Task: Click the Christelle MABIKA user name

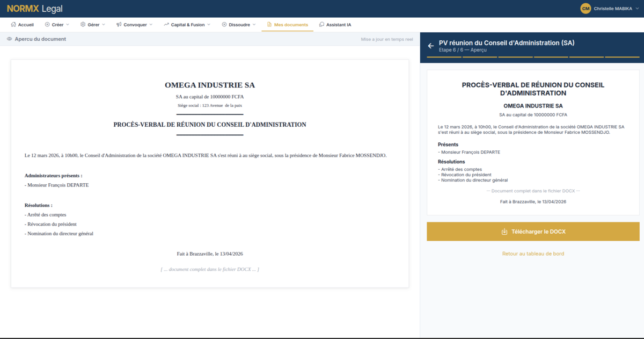Action: [x=613, y=9]
